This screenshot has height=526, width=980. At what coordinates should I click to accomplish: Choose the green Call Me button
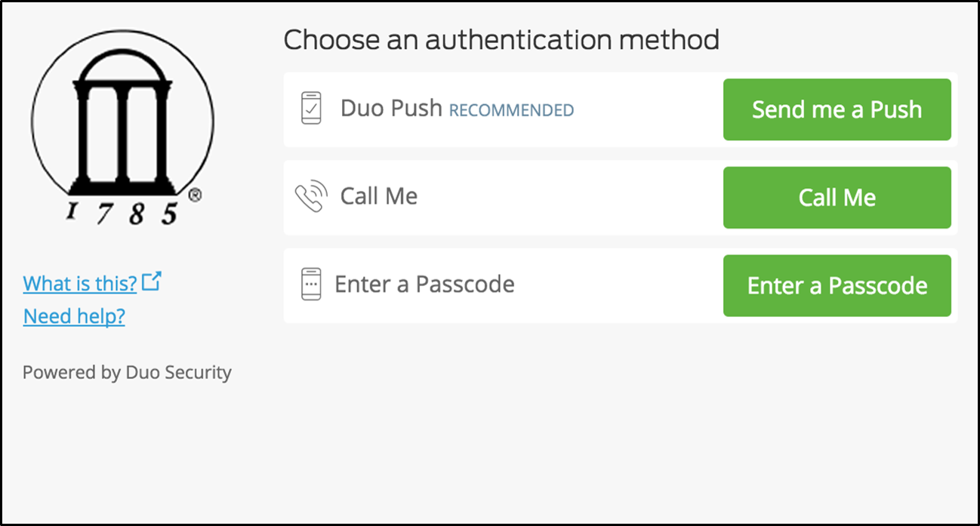tap(837, 198)
